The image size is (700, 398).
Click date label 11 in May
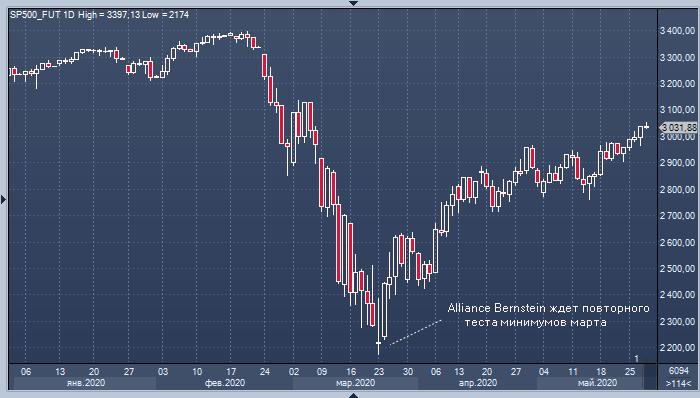click(x=573, y=371)
